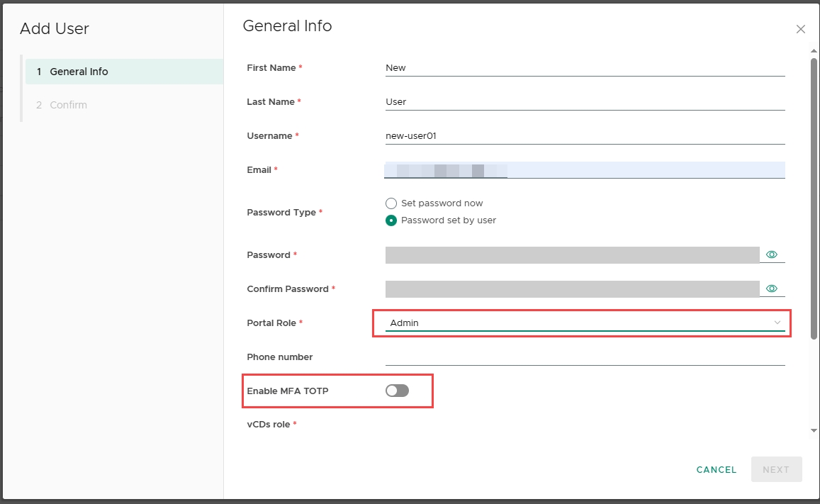Reveal Confirm Password with eye icon

[772, 289]
